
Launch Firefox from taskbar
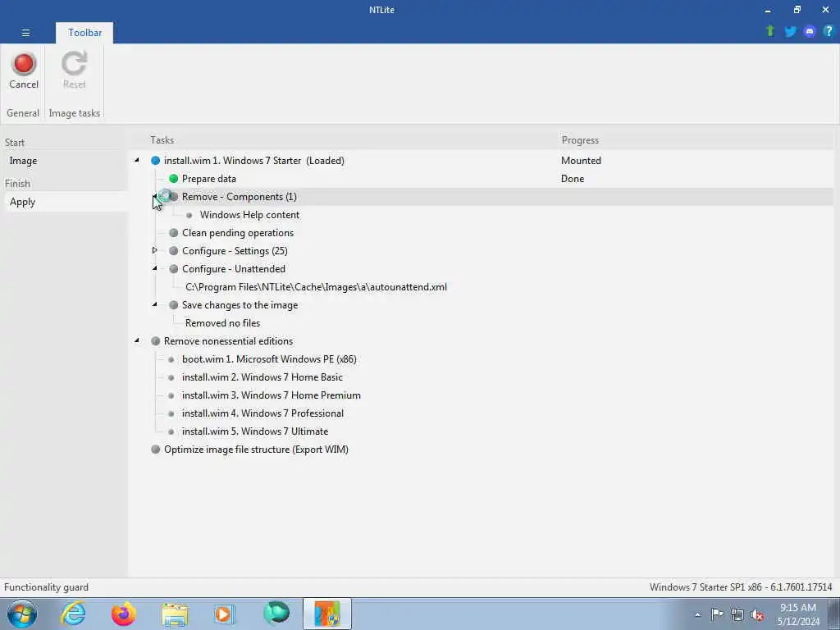[124, 614]
